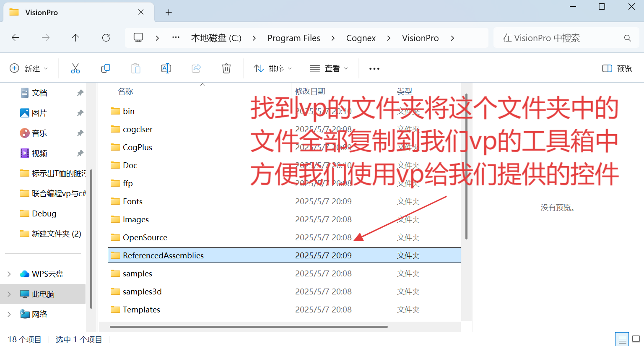Viewport: 644px width, 346px height.
Task: Click the Delete trash can icon
Action: point(226,68)
